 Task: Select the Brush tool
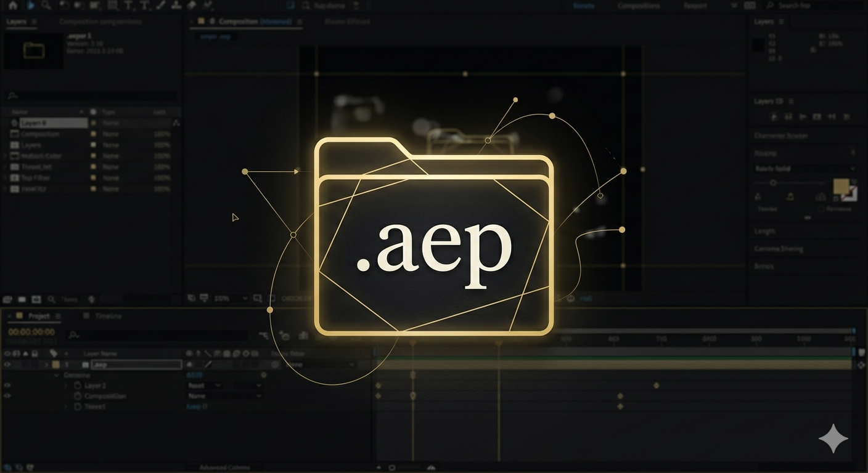[161, 6]
